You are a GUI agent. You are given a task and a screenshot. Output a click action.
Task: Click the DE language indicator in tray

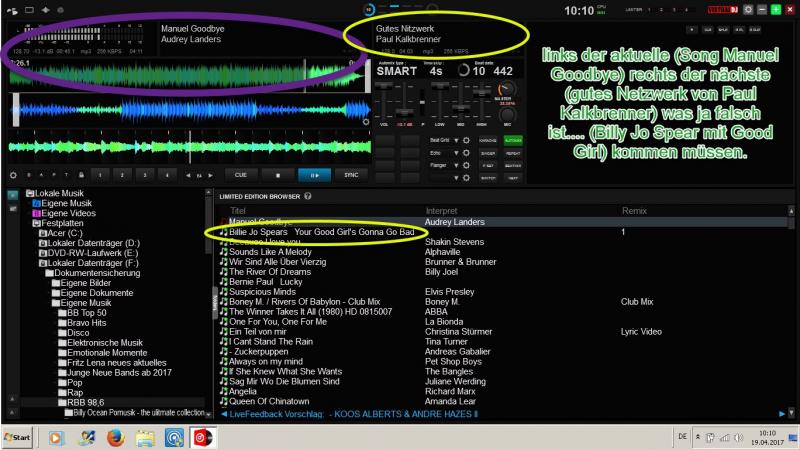coord(682,437)
